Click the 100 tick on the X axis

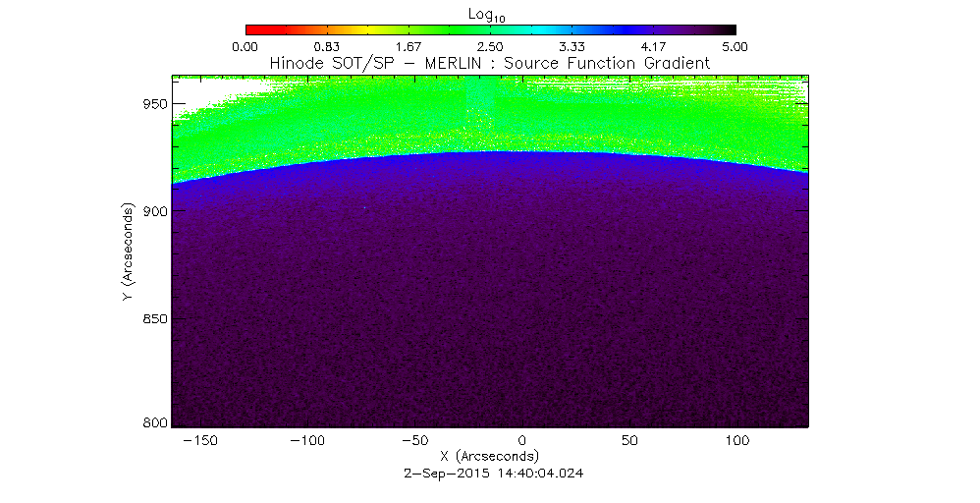tap(735, 441)
